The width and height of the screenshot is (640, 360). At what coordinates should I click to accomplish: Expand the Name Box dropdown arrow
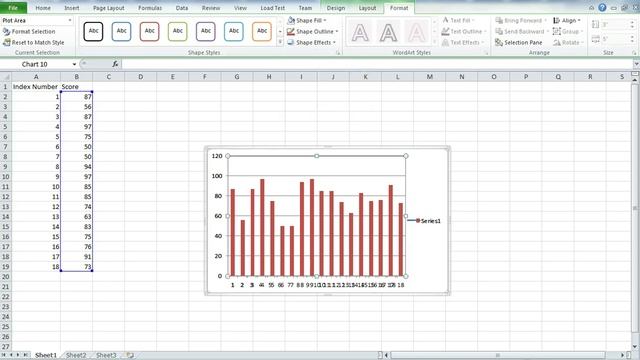coord(74,64)
